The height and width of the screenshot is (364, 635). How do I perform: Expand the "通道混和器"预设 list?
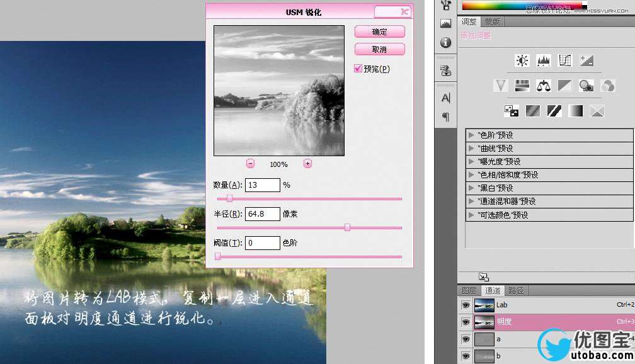471,202
